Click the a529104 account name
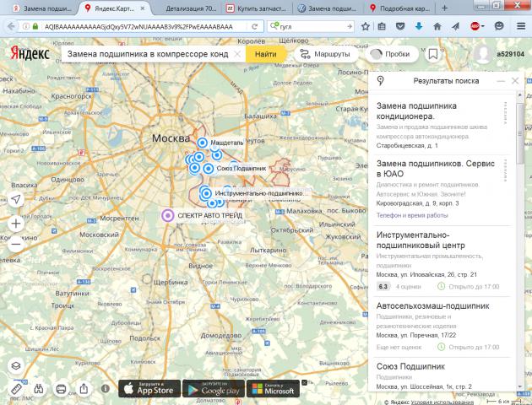This screenshot has height=405, width=532. pos(511,54)
